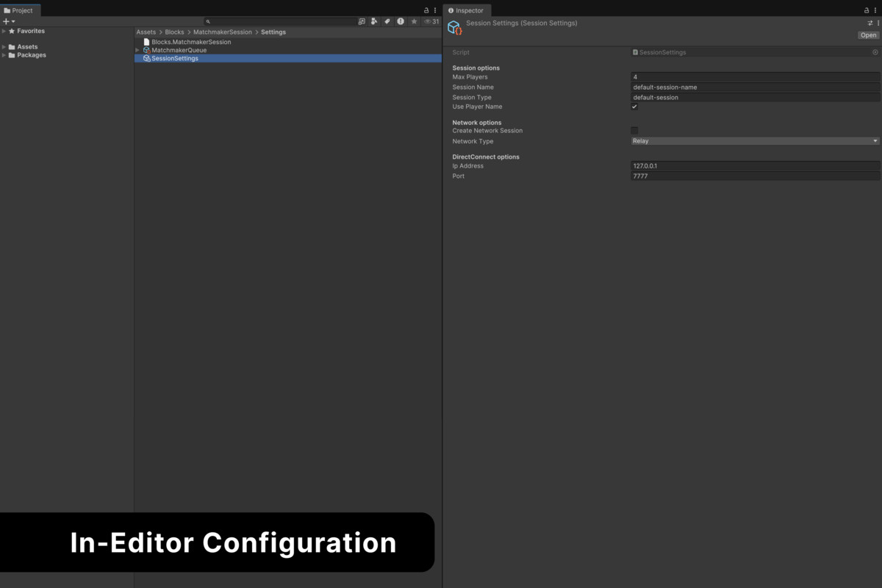Click the Session Type text field
The height and width of the screenshot is (588, 882).
tap(755, 97)
